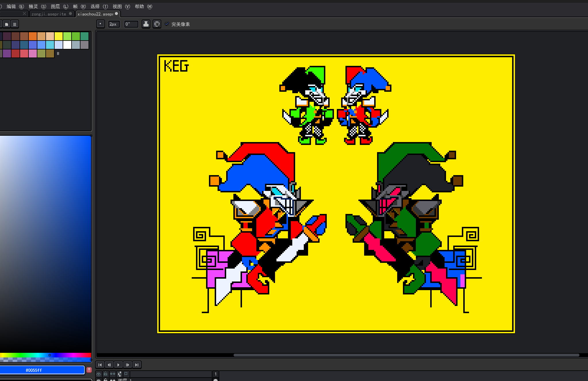Open the 图层 (L) menu
The width and height of the screenshot is (588, 381).
(59, 6)
